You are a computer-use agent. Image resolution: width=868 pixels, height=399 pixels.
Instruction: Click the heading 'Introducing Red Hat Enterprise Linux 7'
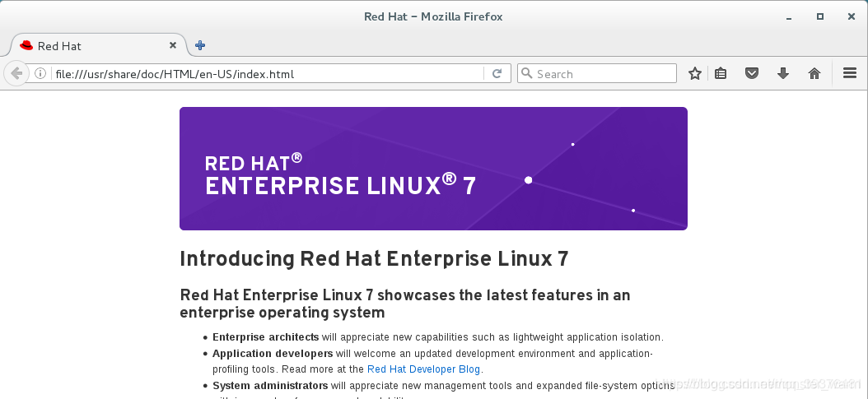click(374, 258)
